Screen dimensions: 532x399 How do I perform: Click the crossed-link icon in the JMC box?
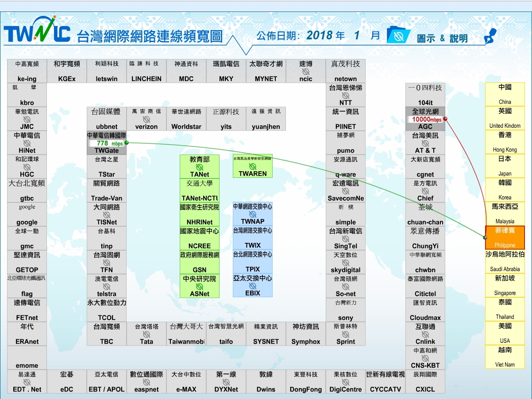27,119
